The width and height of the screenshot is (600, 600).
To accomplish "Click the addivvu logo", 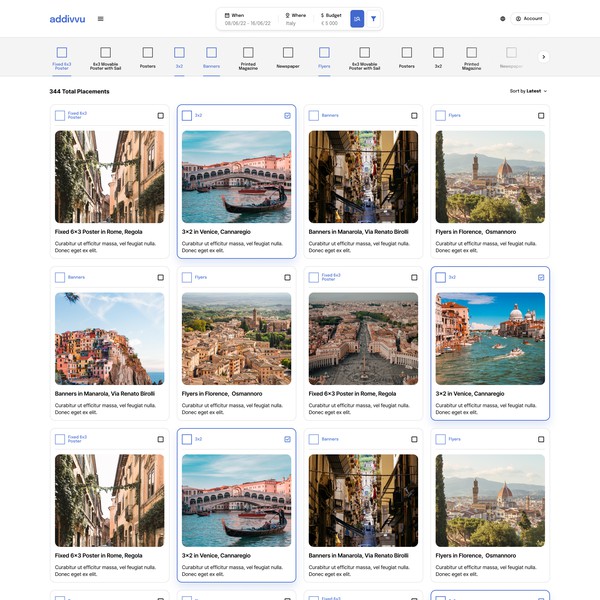I will pyautogui.click(x=67, y=19).
